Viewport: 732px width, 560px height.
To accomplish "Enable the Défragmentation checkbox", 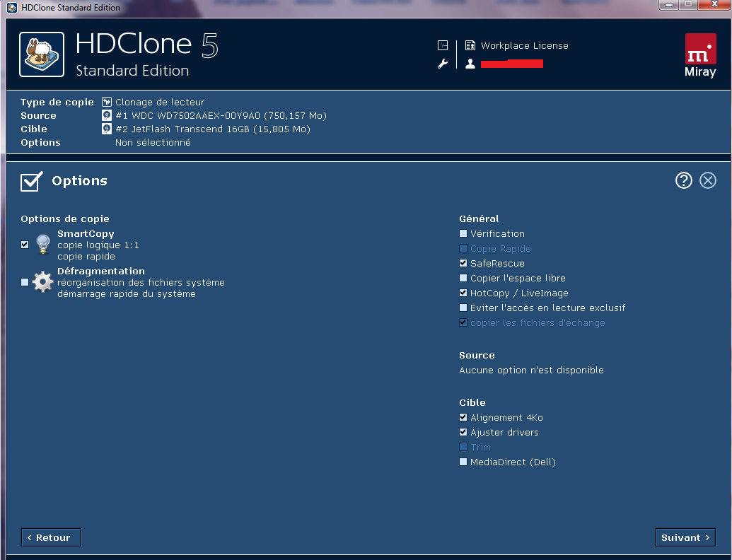I will point(25,282).
